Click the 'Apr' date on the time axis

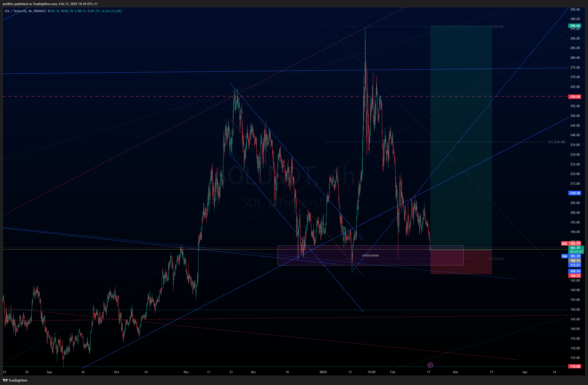click(x=525, y=372)
